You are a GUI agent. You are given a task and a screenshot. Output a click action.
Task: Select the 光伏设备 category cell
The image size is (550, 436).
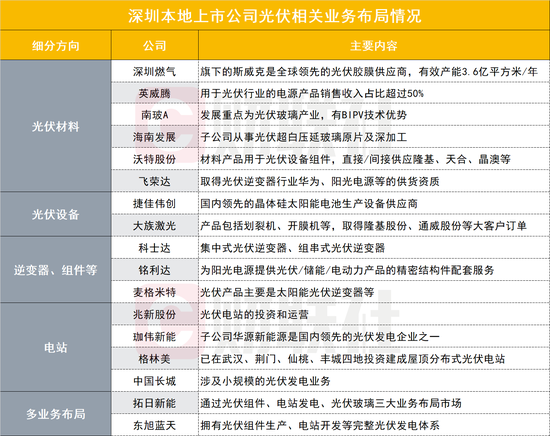[56, 214]
